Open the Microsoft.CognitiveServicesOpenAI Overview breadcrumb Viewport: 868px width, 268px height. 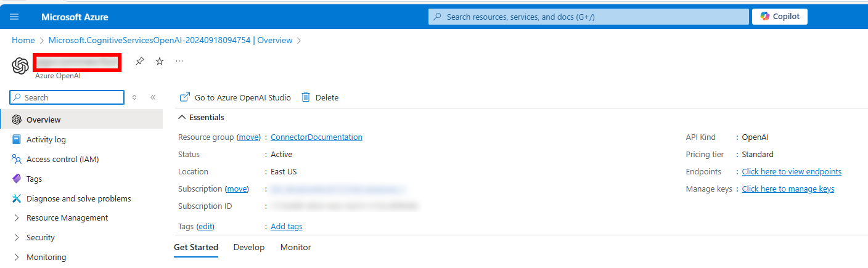coord(170,40)
